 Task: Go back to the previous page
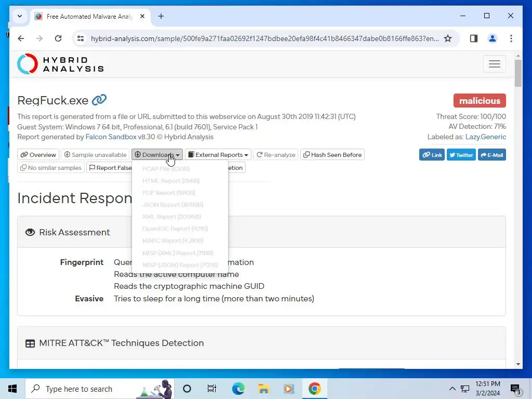tap(21, 38)
